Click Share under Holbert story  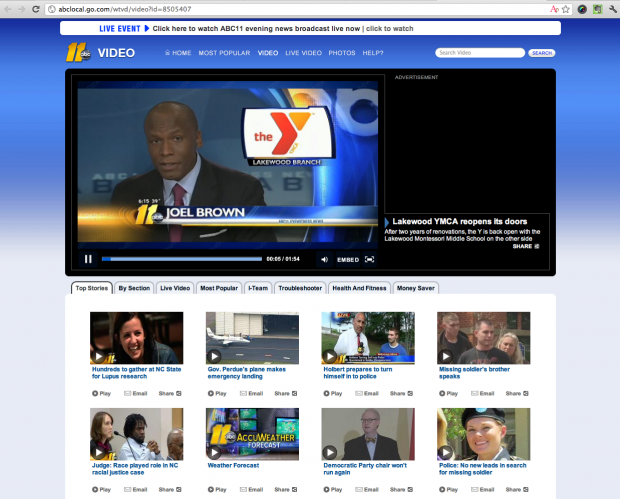click(x=401, y=393)
